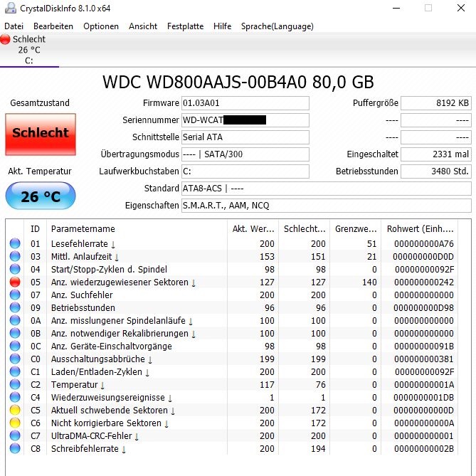Image resolution: width=476 pixels, height=476 pixels.
Task: Click blue status icon for Start/Stopp-Zyklen row
Action: [x=15, y=269]
